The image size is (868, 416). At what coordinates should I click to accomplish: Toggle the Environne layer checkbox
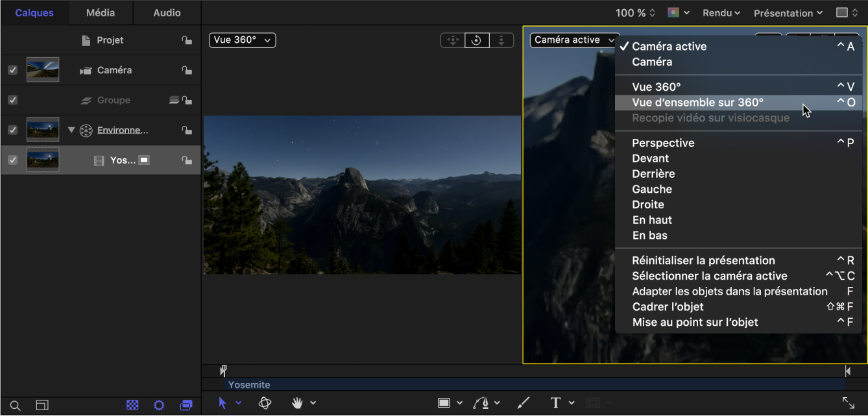click(x=12, y=129)
